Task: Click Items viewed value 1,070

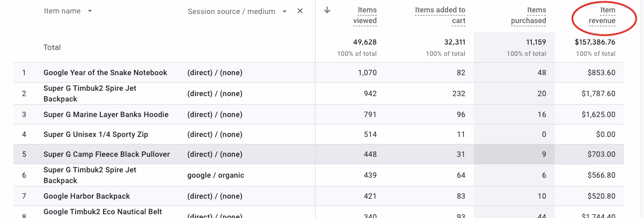Action: tap(368, 72)
